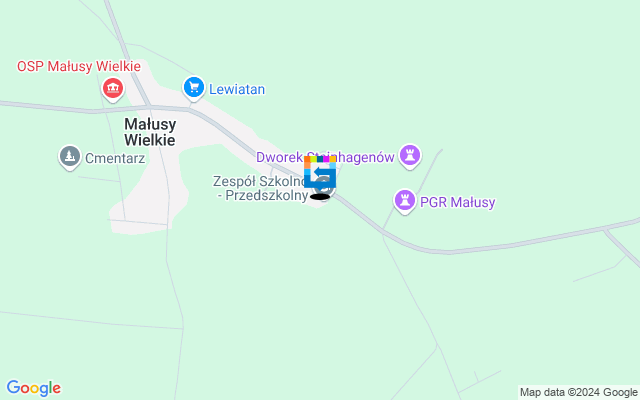Click the PGR Małusy text label
The image size is (640, 400).
pyautogui.click(x=458, y=202)
